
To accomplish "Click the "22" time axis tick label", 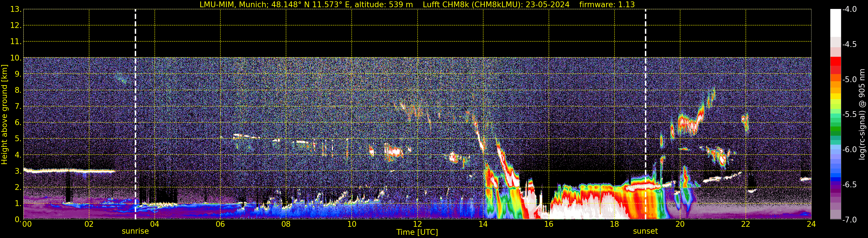I will [x=746, y=224].
